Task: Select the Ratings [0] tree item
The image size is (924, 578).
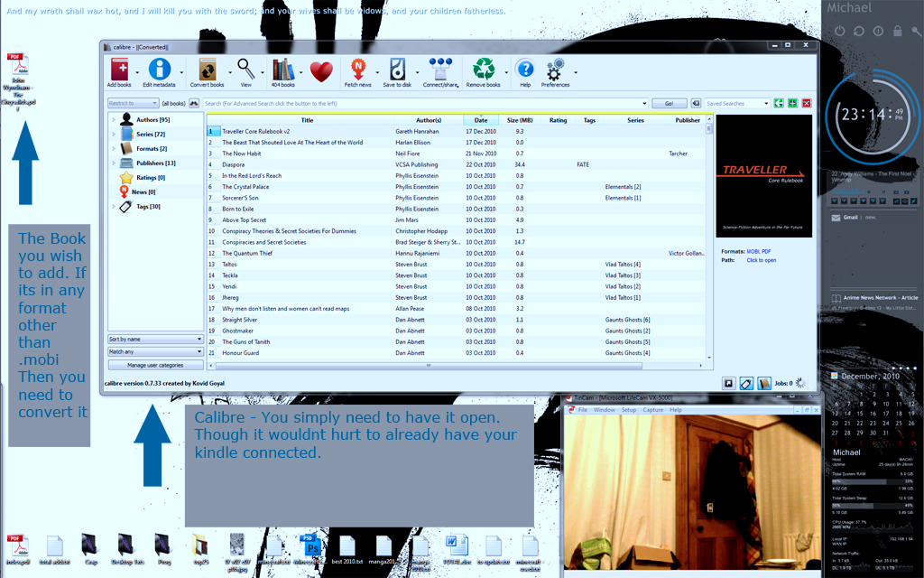Action: [x=151, y=178]
